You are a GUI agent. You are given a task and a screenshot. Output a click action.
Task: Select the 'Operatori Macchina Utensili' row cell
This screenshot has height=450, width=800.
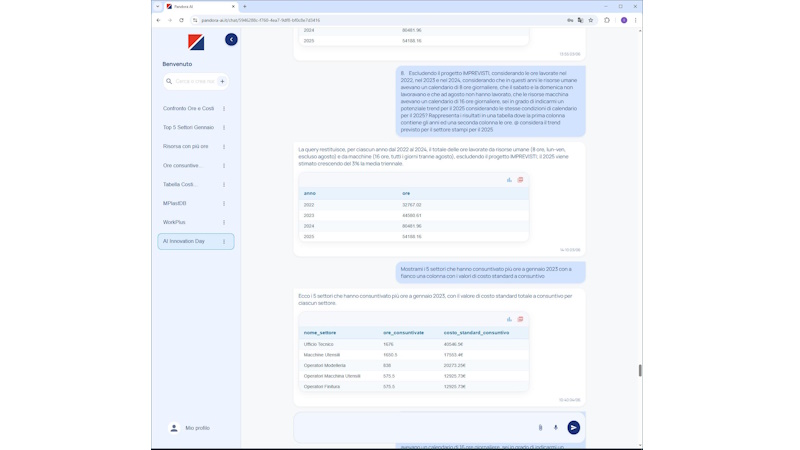(x=332, y=376)
